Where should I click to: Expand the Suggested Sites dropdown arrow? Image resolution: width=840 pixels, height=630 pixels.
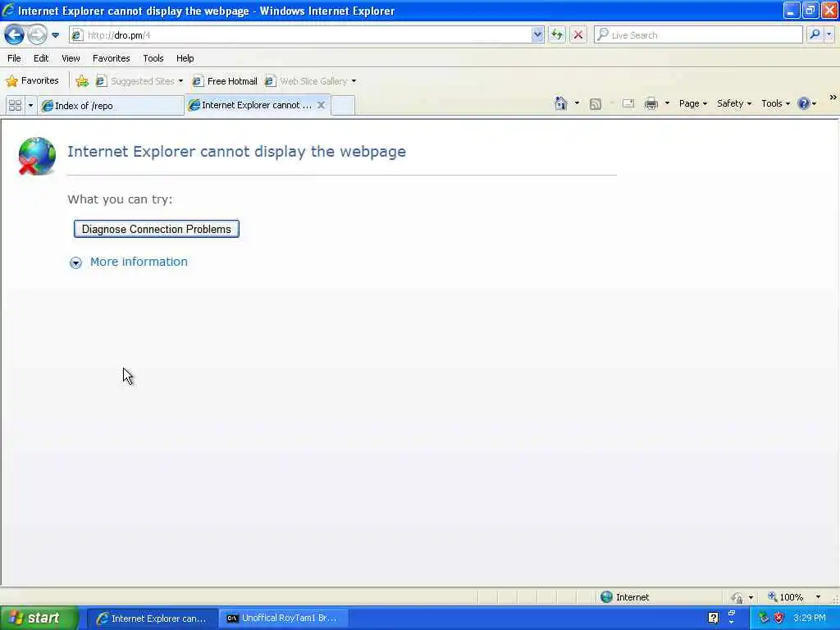[181, 81]
